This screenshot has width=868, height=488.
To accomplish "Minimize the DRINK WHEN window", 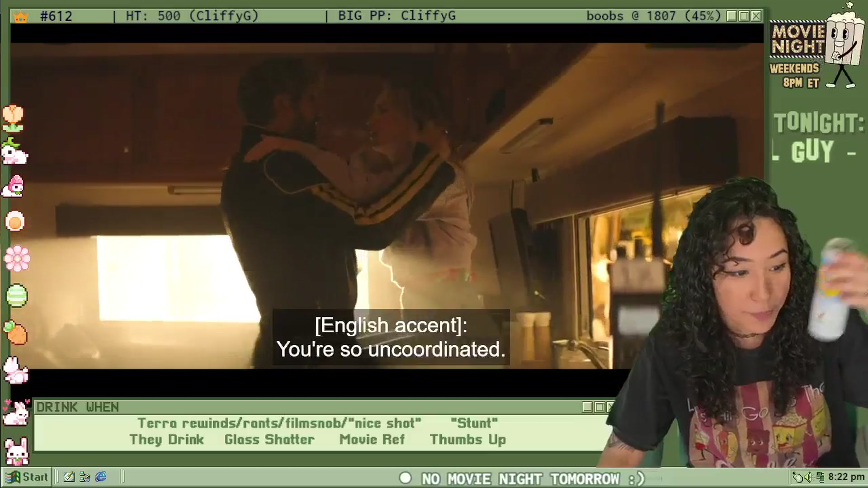I will (587, 407).
